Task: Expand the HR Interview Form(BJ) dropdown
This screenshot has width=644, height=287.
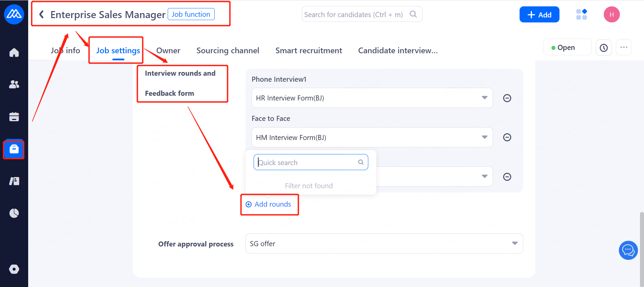Action: pyautogui.click(x=484, y=98)
